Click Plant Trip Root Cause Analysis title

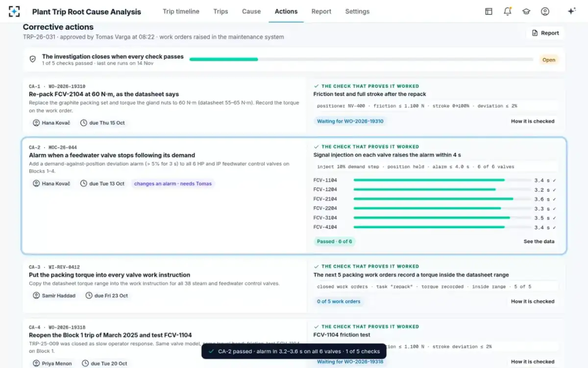click(x=87, y=12)
